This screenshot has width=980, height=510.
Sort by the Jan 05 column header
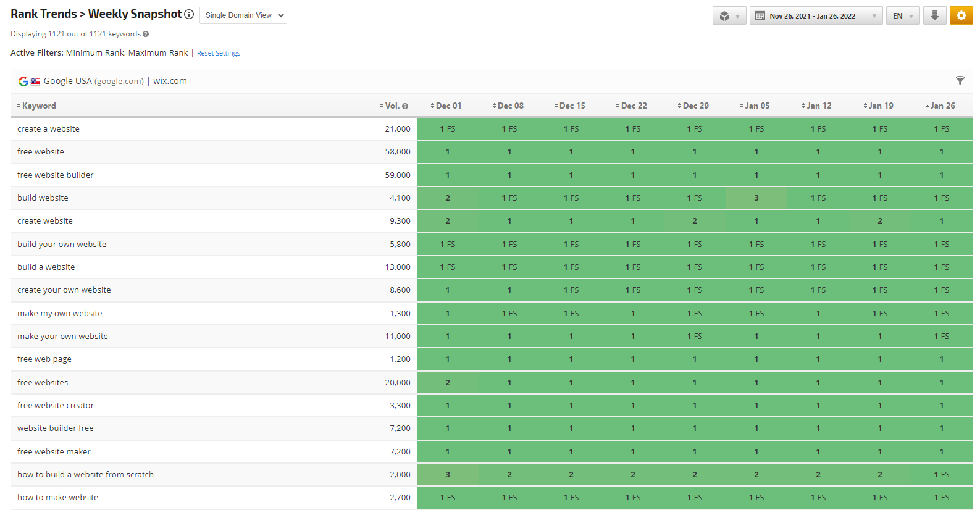tap(756, 106)
